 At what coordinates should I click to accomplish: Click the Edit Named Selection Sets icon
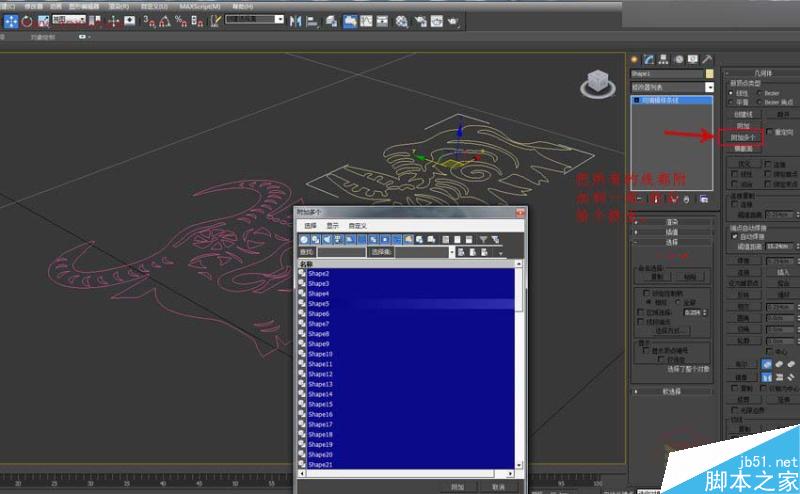pyautogui.click(x=216, y=21)
